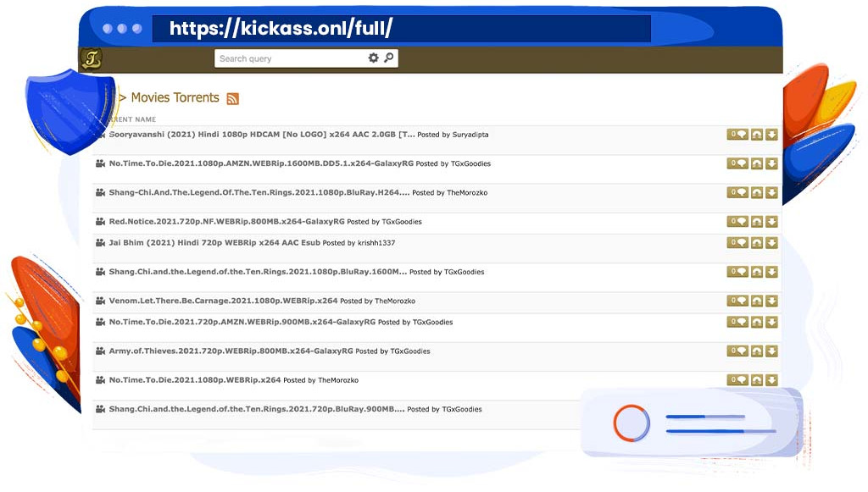Image resolution: width=868 pixels, height=492 pixels.
Task: Open uploader Suryadipta profile link
Action: point(470,135)
